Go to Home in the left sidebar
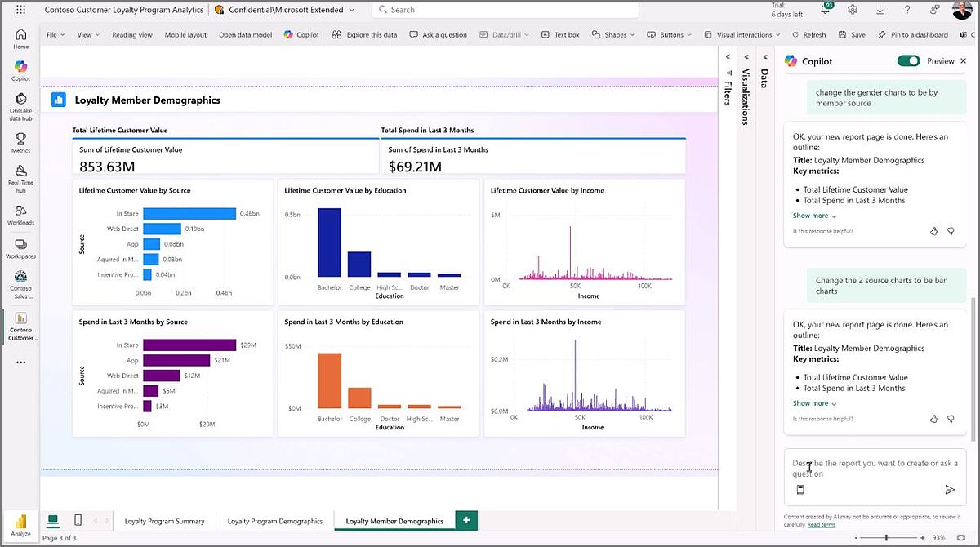This screenshot has width=980, height=547. [x=20, y=38]
